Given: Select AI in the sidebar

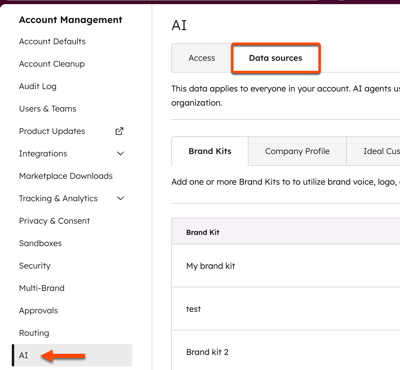Looking at the screenshot, I should [x=72, y=355].
